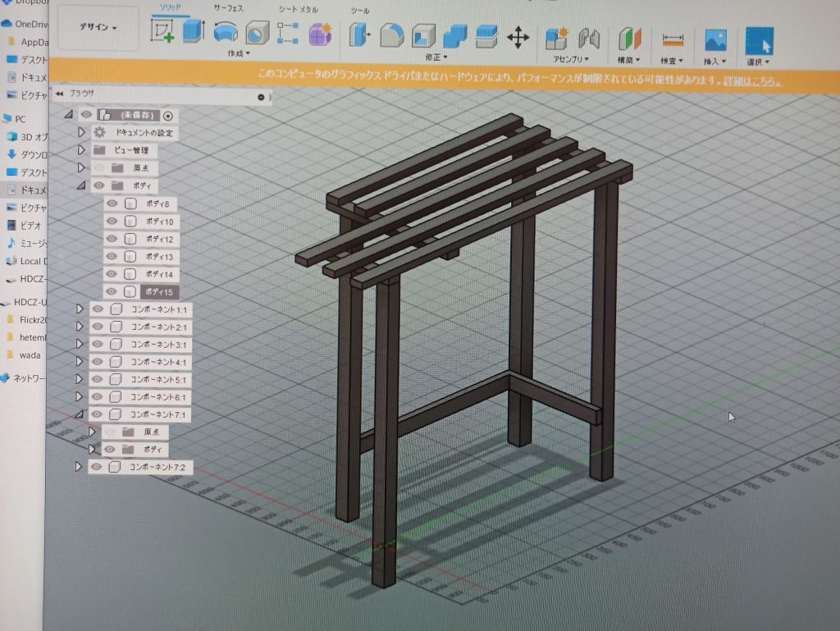Activate the Press Pull tool
840x631 pixels.
(358, 36)
